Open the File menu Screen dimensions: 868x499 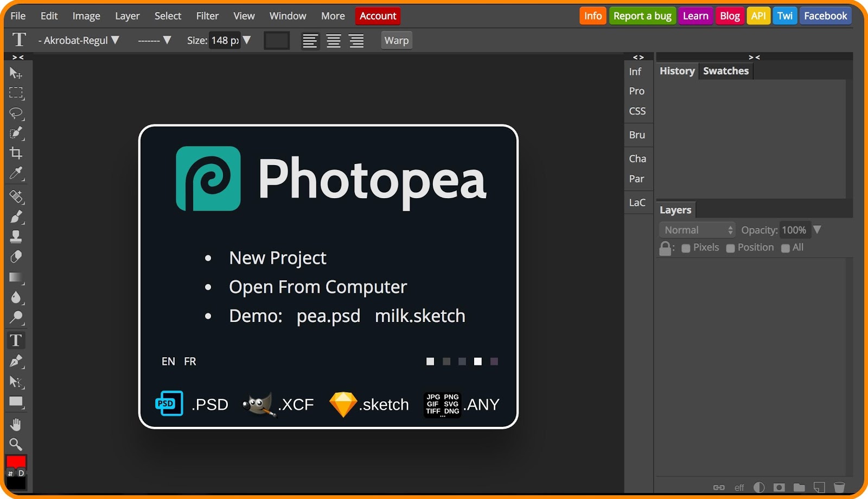tap(18, 16)
